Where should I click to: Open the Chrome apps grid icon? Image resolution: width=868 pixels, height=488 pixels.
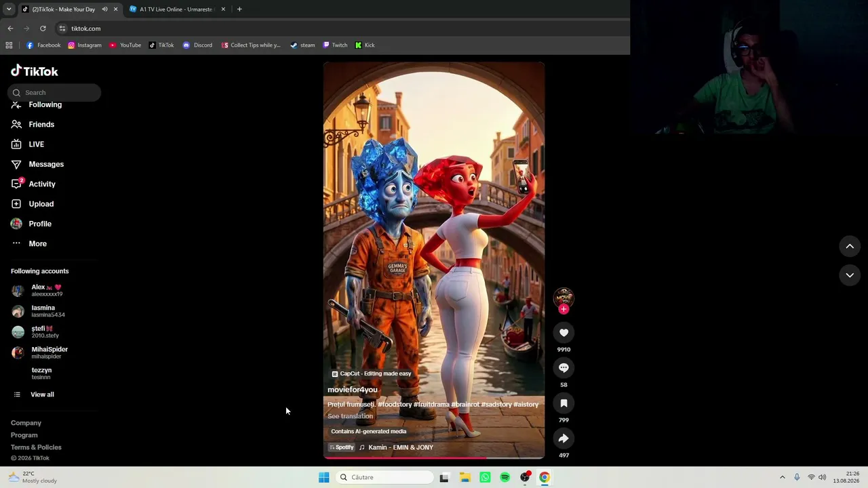click(9, 45)
